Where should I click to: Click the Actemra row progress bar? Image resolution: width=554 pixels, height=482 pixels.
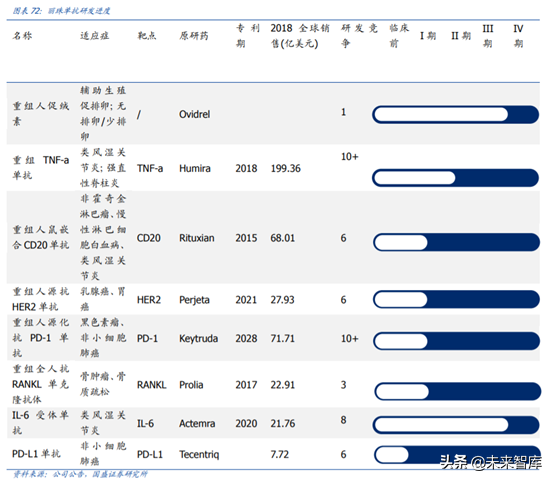tap(456, 425)
